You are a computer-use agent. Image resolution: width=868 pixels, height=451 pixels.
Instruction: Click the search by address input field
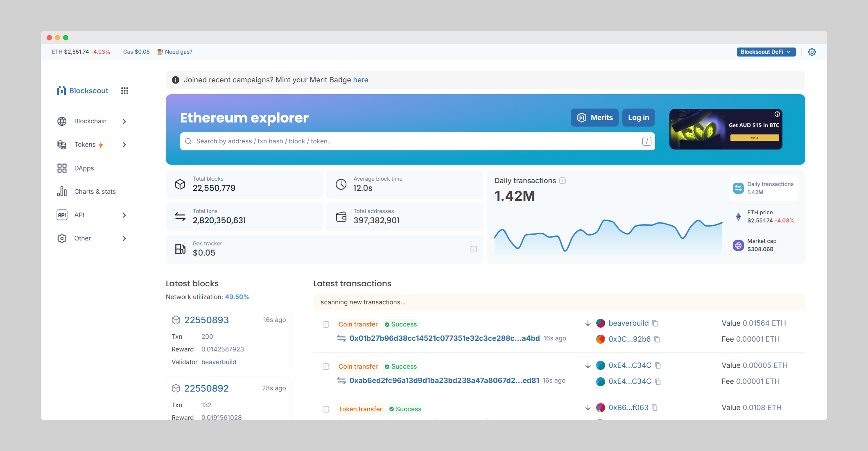[x=417, y=141]
